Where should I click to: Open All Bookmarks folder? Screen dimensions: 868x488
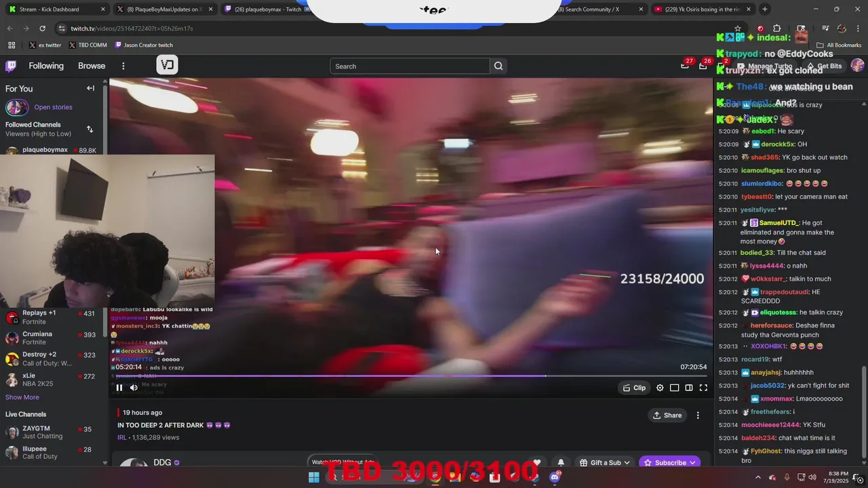coord(840,45)
